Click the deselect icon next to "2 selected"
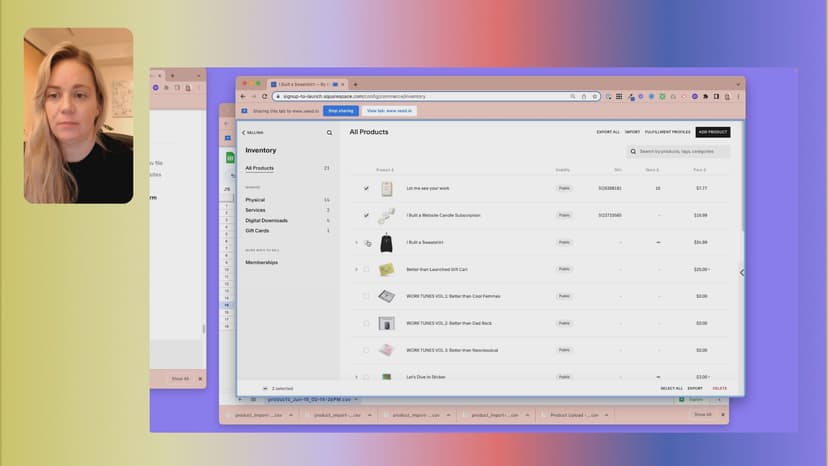Screen dimensions: 828x466 tap(265, 388)
